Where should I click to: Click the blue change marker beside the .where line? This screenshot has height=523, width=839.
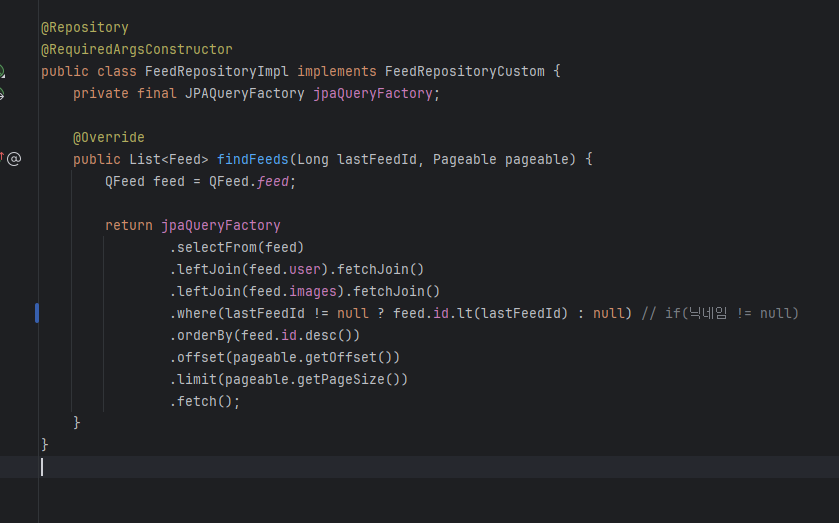click(37, 313)
